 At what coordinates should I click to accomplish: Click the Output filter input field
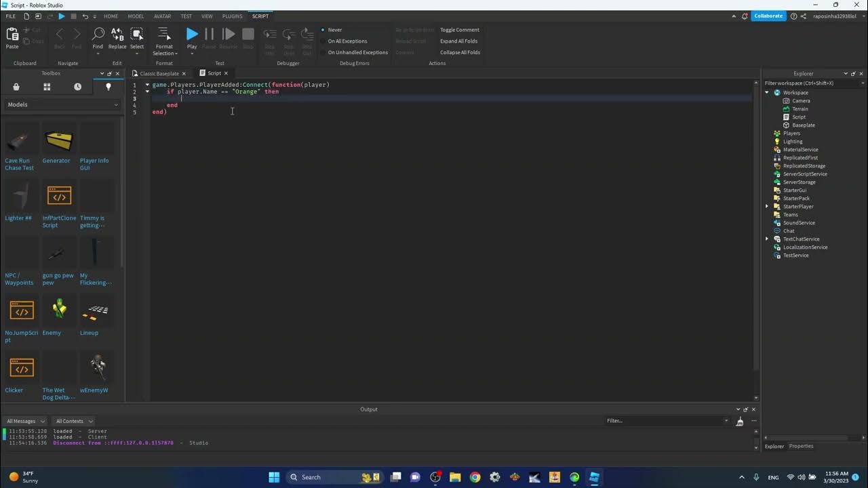click(x=667, y=421)
